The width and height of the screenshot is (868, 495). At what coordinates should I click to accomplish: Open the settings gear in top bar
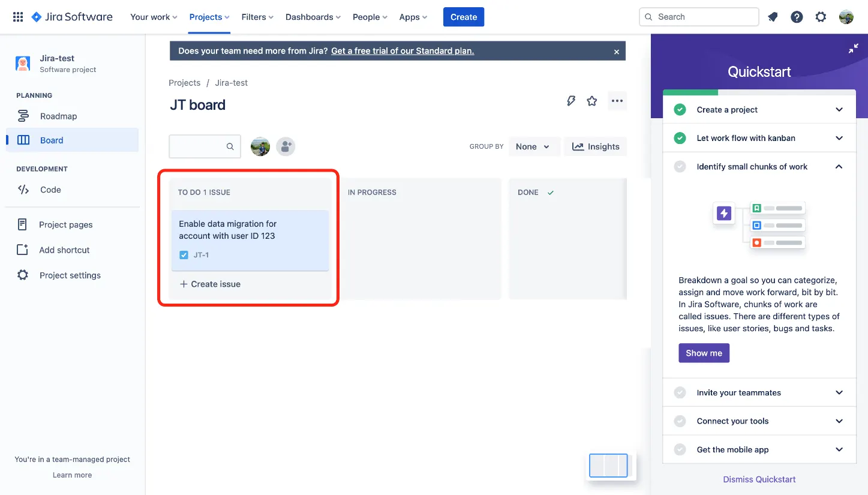821,17
